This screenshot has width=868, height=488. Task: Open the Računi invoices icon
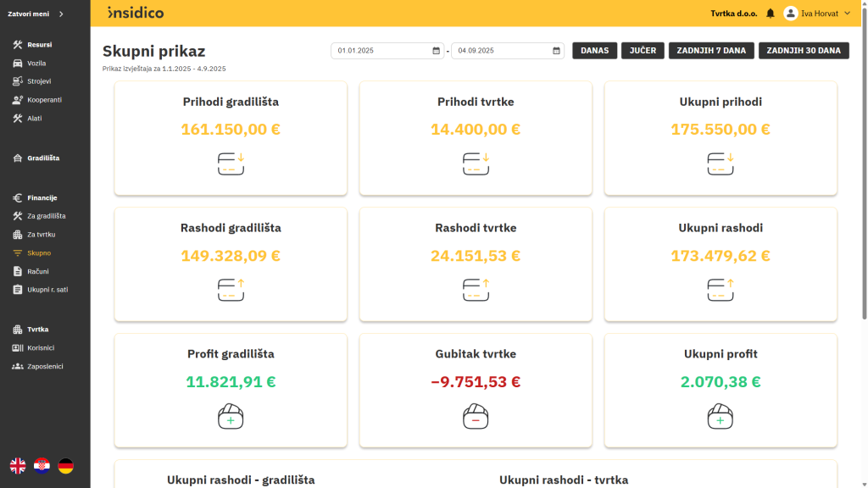pyautogui.click(x=19, y=270)
